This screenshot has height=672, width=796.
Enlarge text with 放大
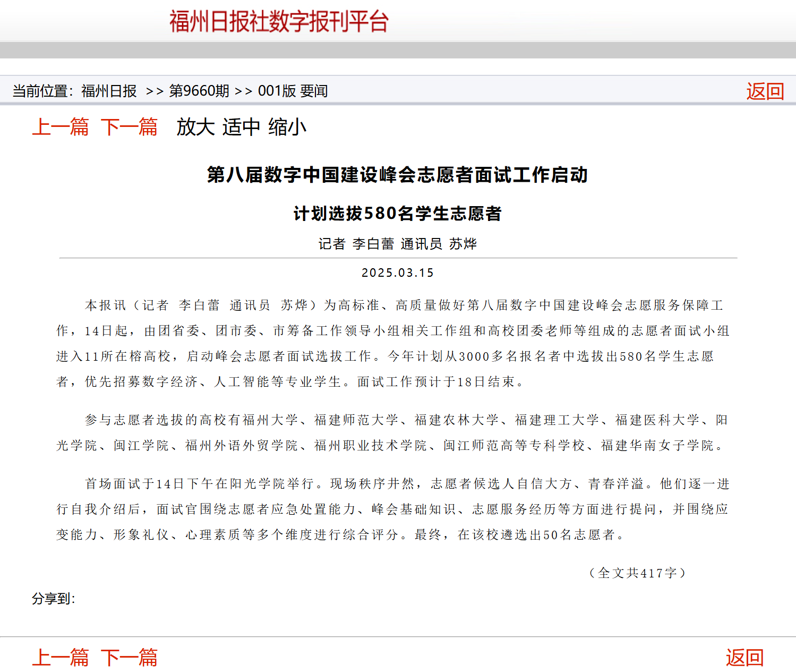[195, 127]
